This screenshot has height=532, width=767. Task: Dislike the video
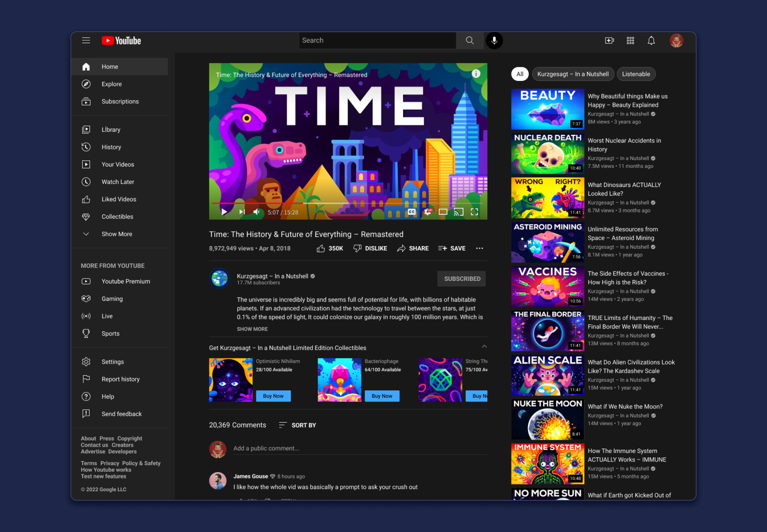[370, 248]
